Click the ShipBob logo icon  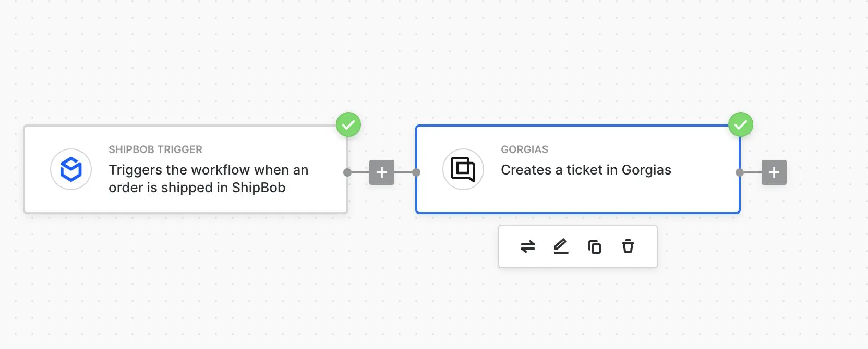point(71,169)
